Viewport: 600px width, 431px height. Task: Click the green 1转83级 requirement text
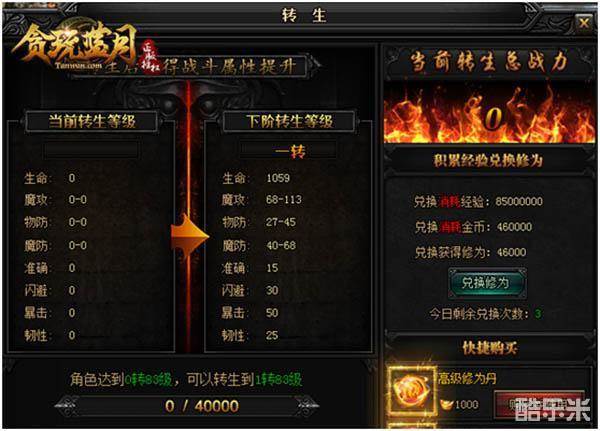pos(279,380)
